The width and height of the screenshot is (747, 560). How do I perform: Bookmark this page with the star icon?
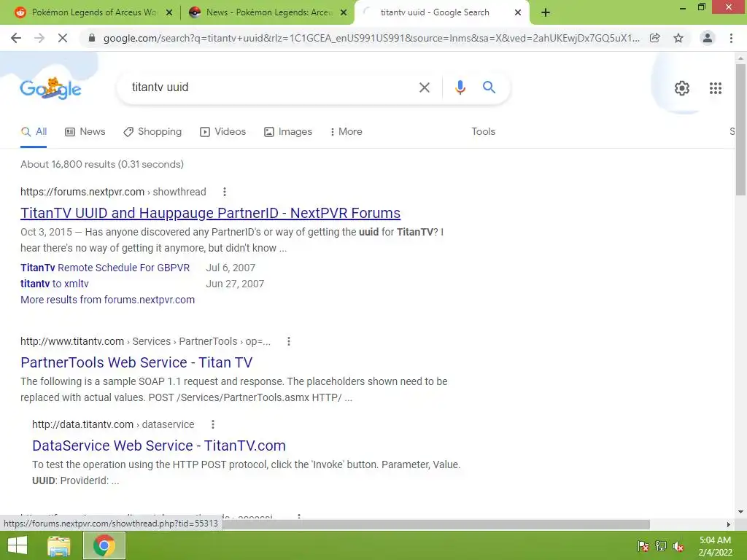coord(678,38)
